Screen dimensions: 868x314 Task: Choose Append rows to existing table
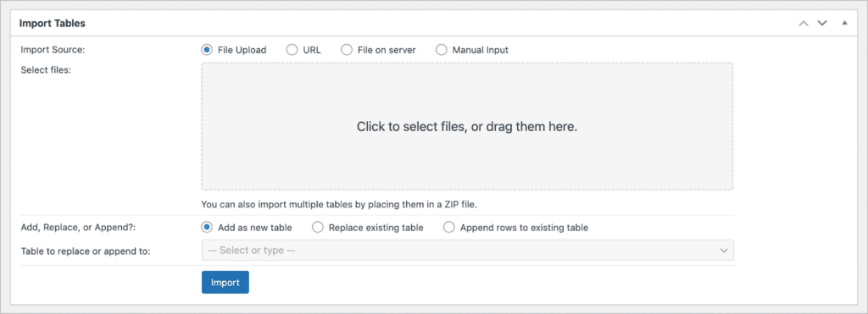pos(449,227)
